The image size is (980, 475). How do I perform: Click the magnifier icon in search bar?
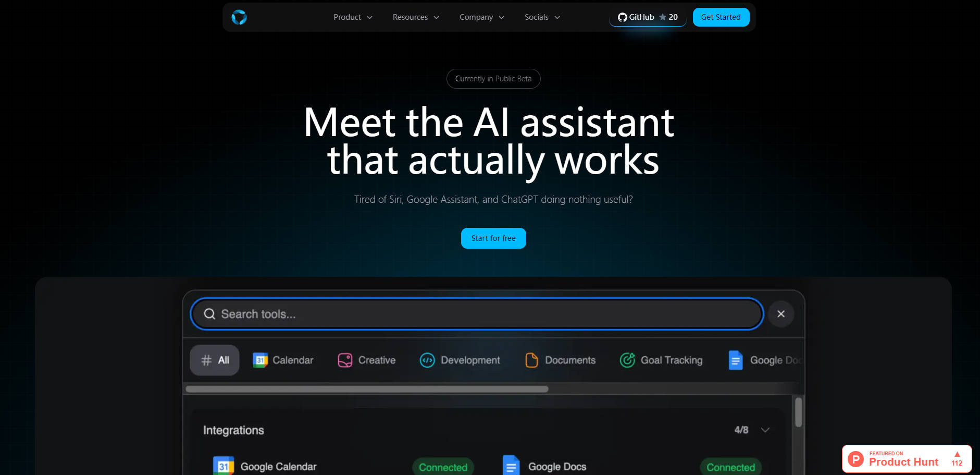[209, 314]
